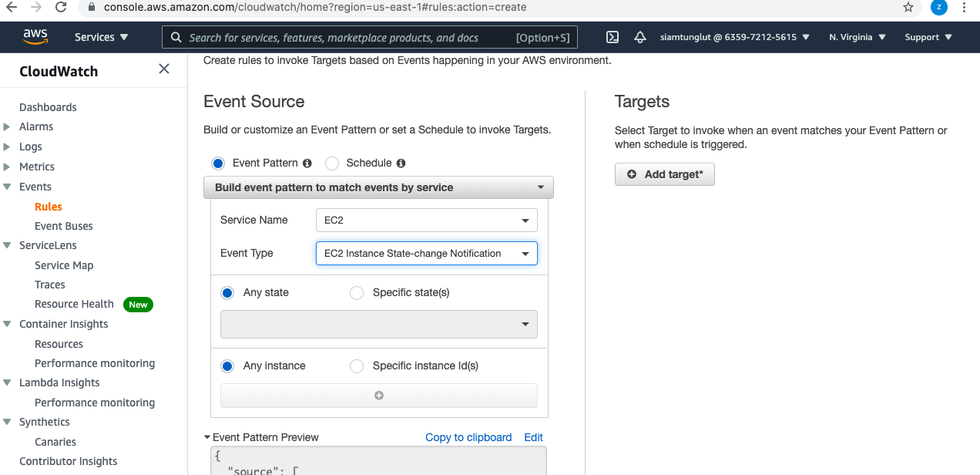The image size is (980, 475).
Task: Expand the Metrics sidebar section
Action: point(7,167)
